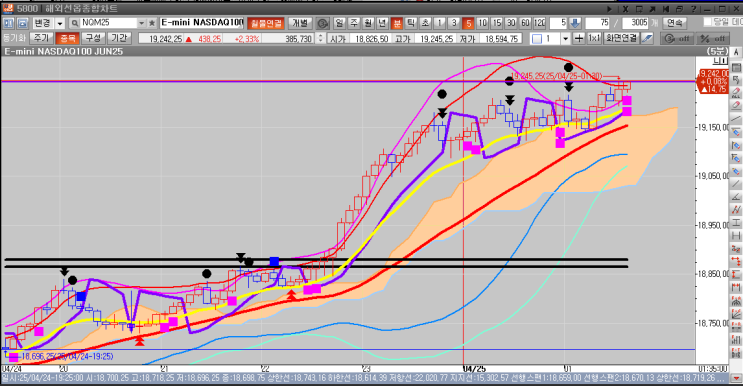Click the diagonal arrow pop-out icon in title bar
The width and height of the screenshot is (743, 386).
[x=652, y=9]
